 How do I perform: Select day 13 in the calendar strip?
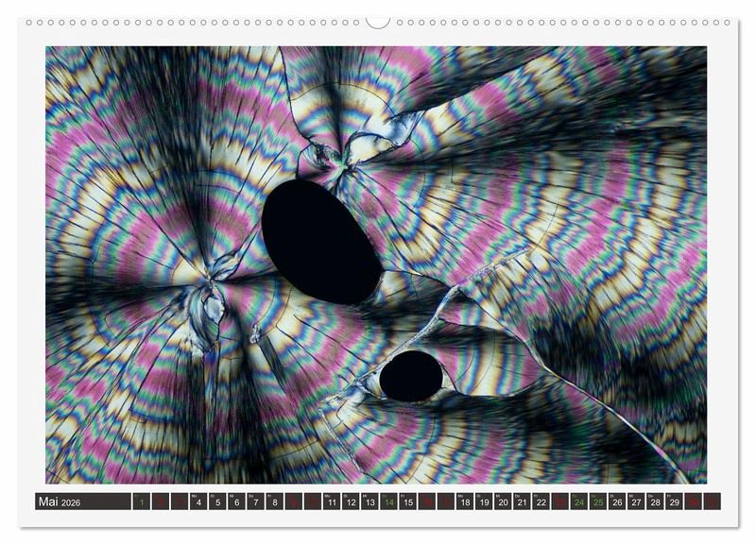tap(369, 502)
